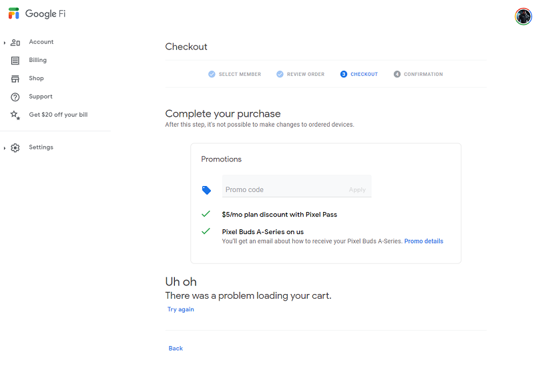Expand the Account section arrow
The image size is (540, 392).
(5, 43)
